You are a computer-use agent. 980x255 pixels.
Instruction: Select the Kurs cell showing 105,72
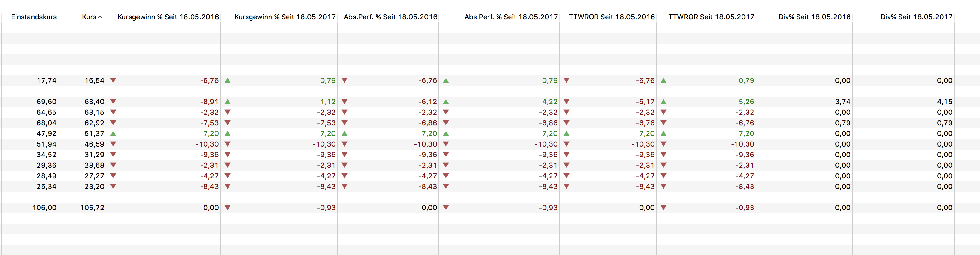pyautogui.click(x=92, y=208)
